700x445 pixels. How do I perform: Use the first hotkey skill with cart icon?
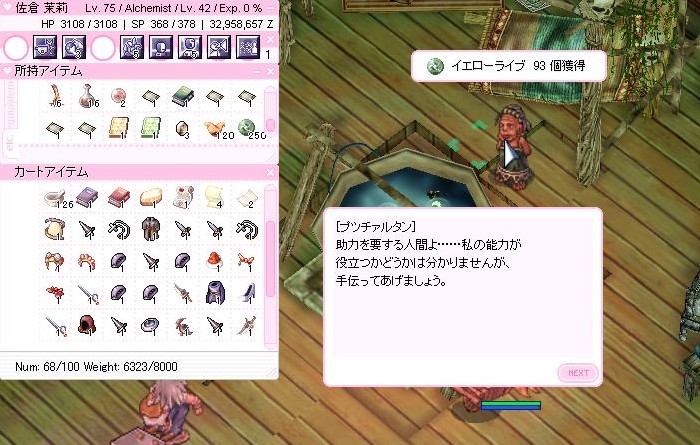tap(45, 47)
